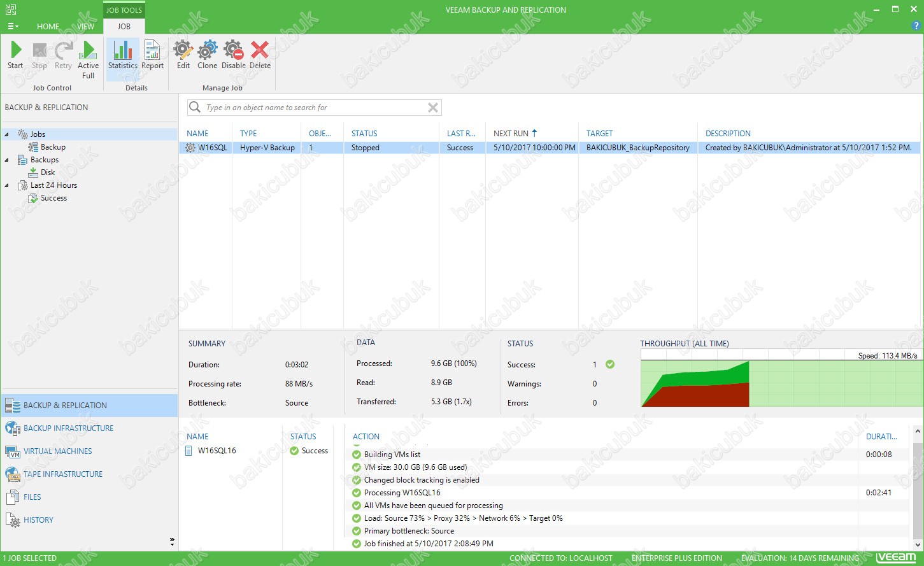Viewport: 924px width, 566px height.
Task: Delete the selected job
Action: [260, 55]
